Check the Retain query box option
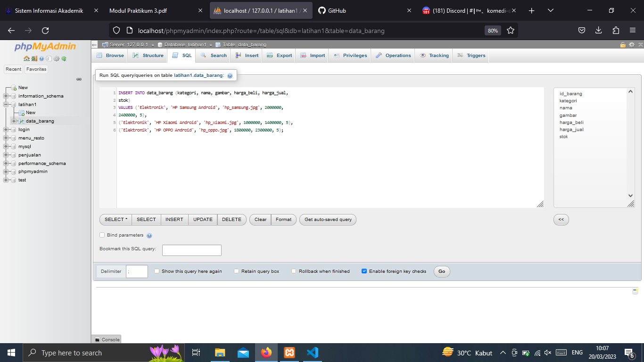Screen dimensions: 644x362 click(236, 271)
